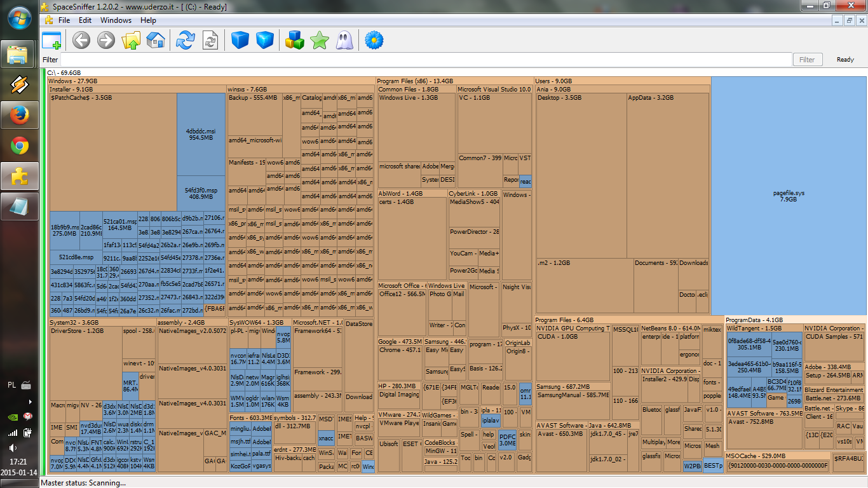
Task: Toggle file classes style colored cubes
Action: (294, 41)
